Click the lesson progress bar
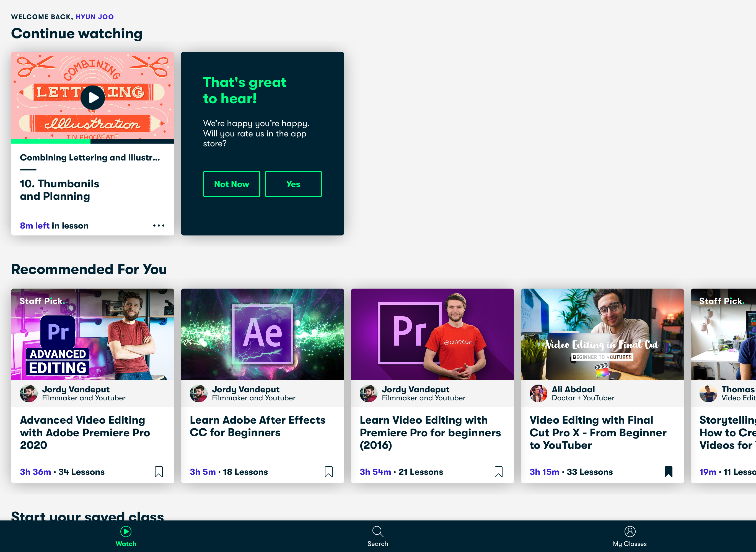Screen dimensions: 756x552 [x=93, y=141]
